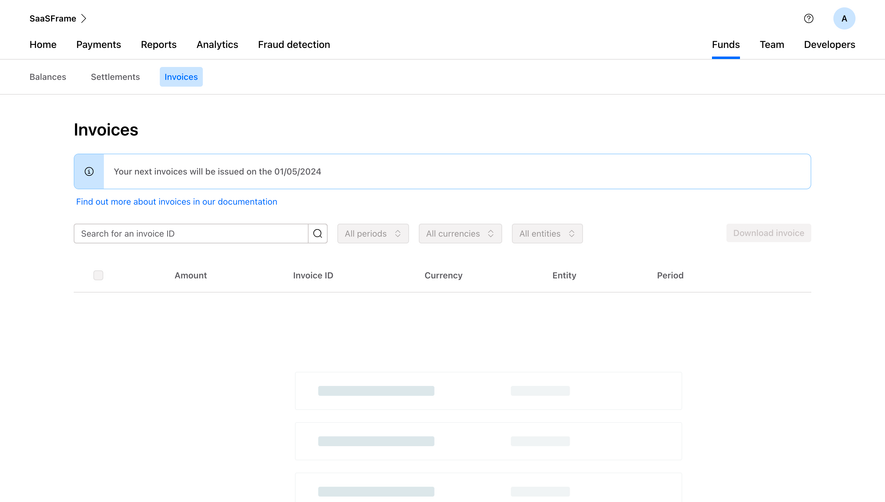Click the Amount column header

[x=191, y=275]
